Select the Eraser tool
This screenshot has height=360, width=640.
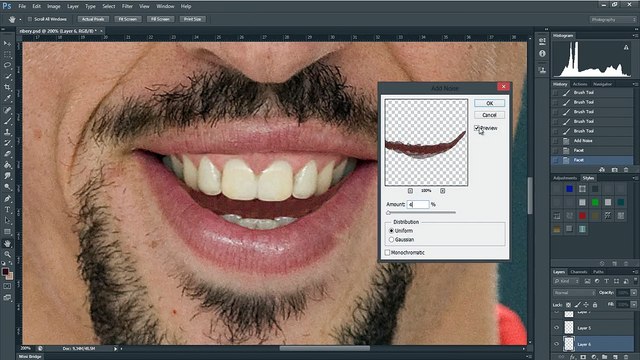(7, 154)
